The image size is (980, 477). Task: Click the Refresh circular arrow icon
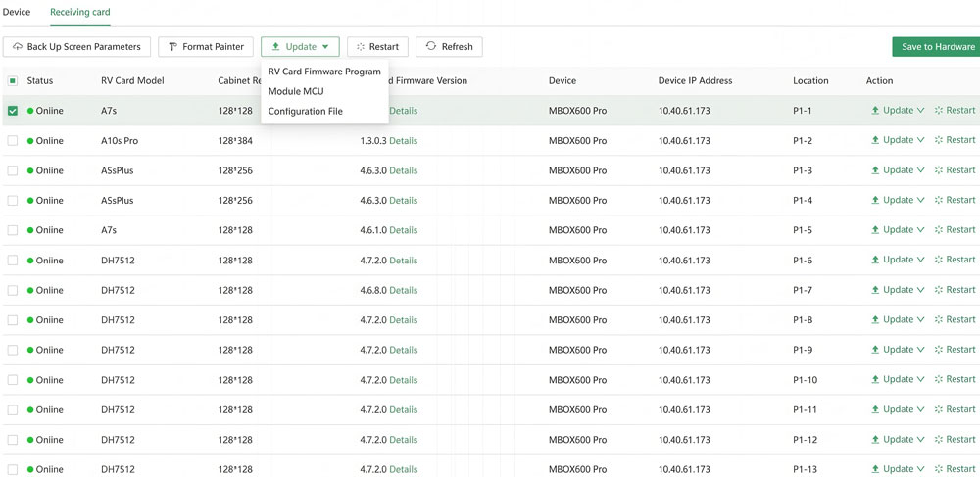coord(430,47)
